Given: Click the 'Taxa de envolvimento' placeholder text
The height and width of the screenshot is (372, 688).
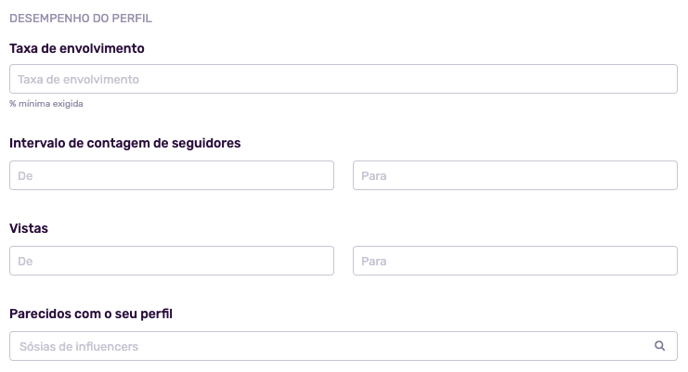Looking at the screenshot, I should 79,79.
